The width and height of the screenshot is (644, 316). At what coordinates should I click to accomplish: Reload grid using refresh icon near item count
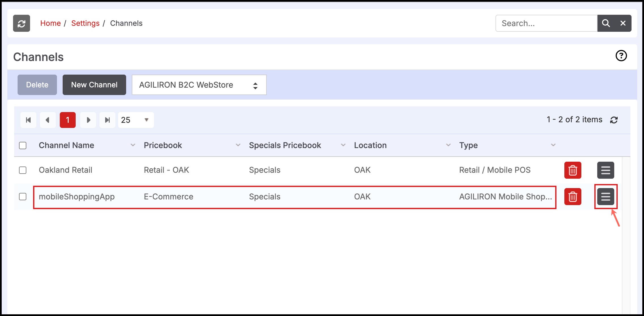(614, 120)
